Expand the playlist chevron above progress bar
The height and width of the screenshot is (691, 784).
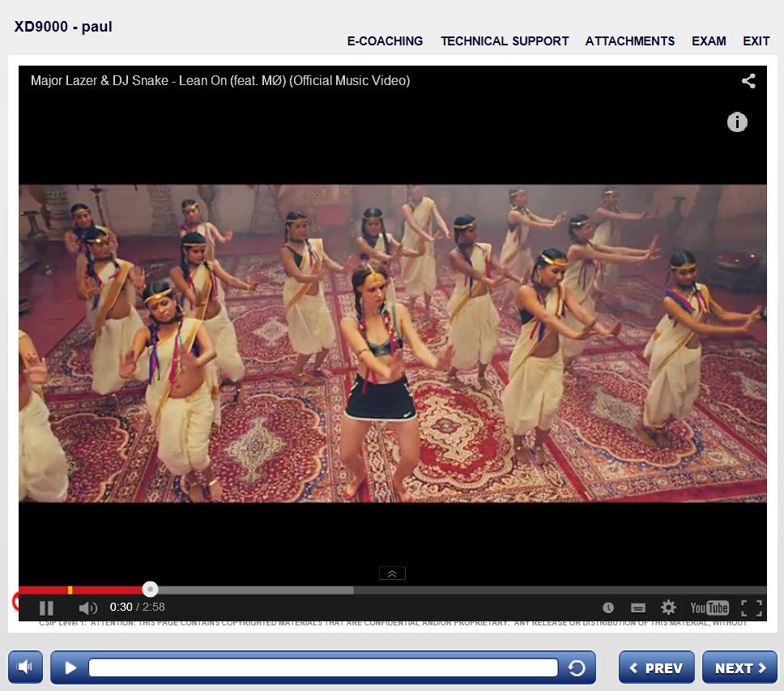click(x=392, y=574)
